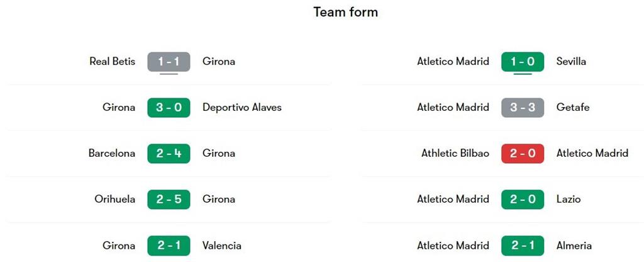Click the Real Betis team name

click(112, 62)
